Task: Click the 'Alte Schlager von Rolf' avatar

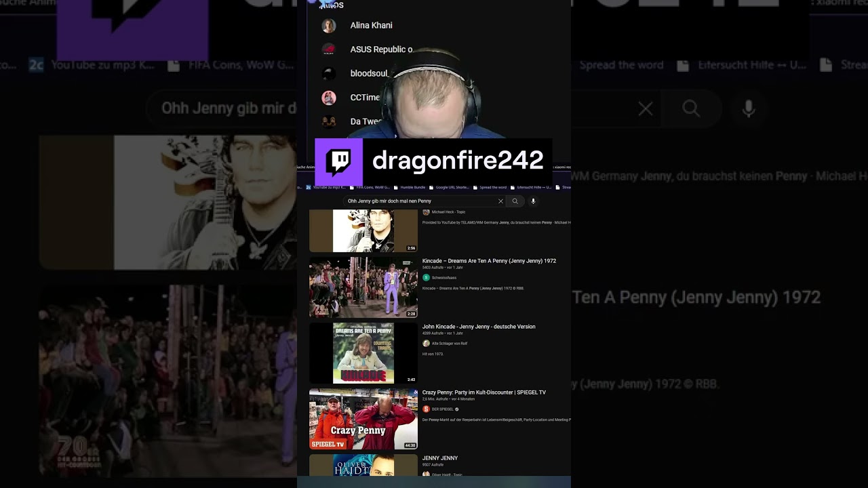Action: click(x=426, y=344)
